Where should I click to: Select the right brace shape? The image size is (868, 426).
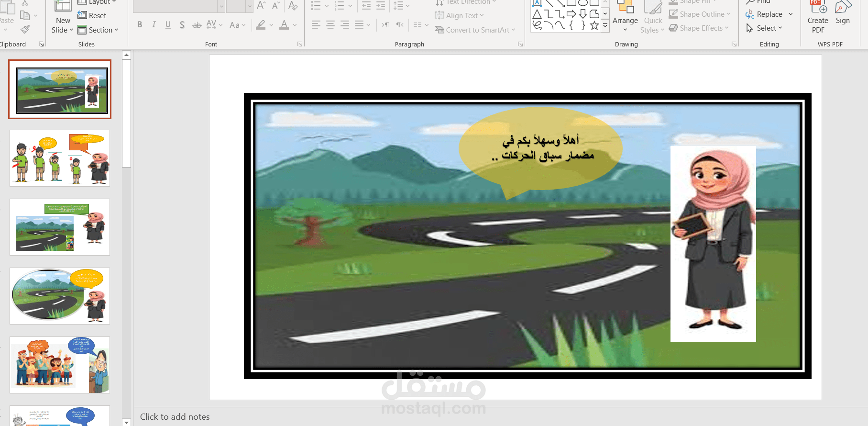coord(583,26)
